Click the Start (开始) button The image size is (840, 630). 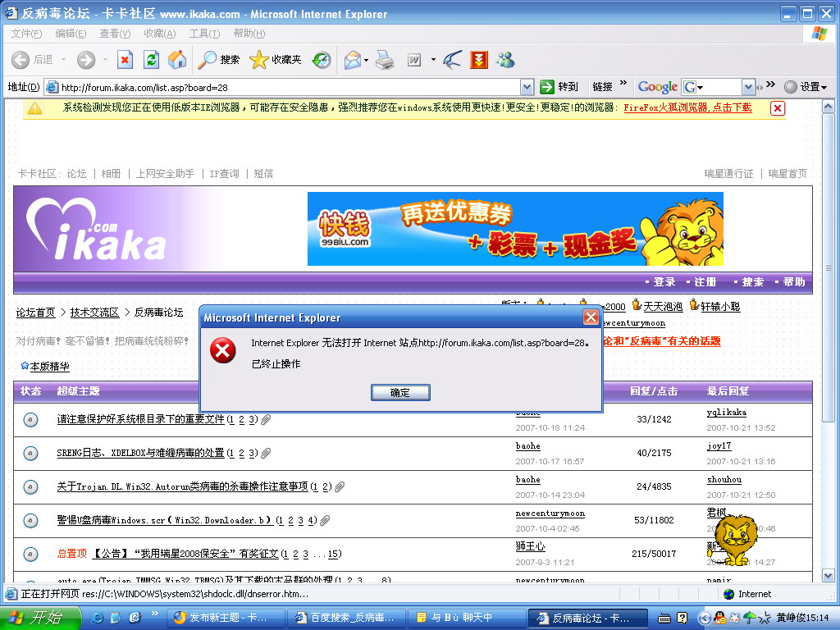pos(39,618)
